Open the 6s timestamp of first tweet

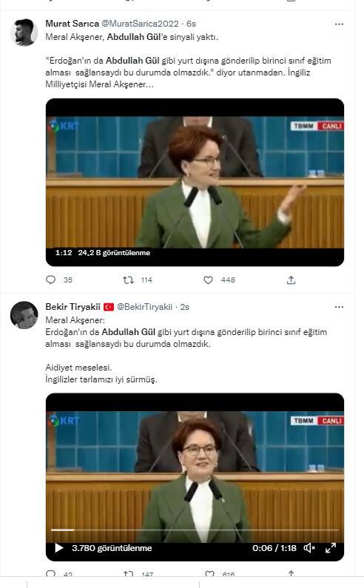[x=192, y=24]
